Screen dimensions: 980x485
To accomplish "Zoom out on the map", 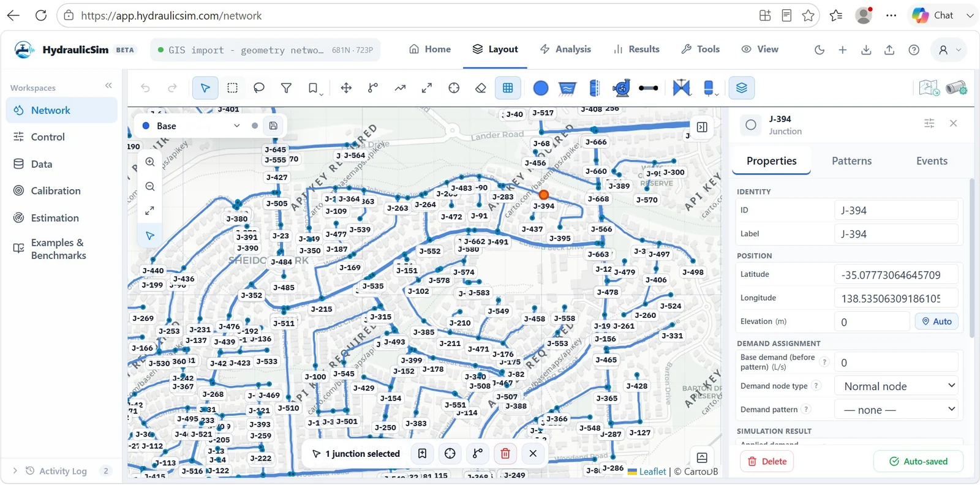I will click(x=150, y=187).
